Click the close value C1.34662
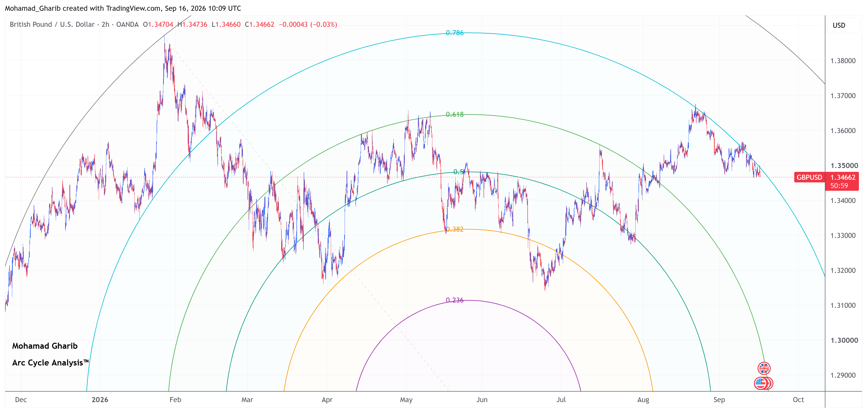Screen dimensions: 868x410 point(259,24)
